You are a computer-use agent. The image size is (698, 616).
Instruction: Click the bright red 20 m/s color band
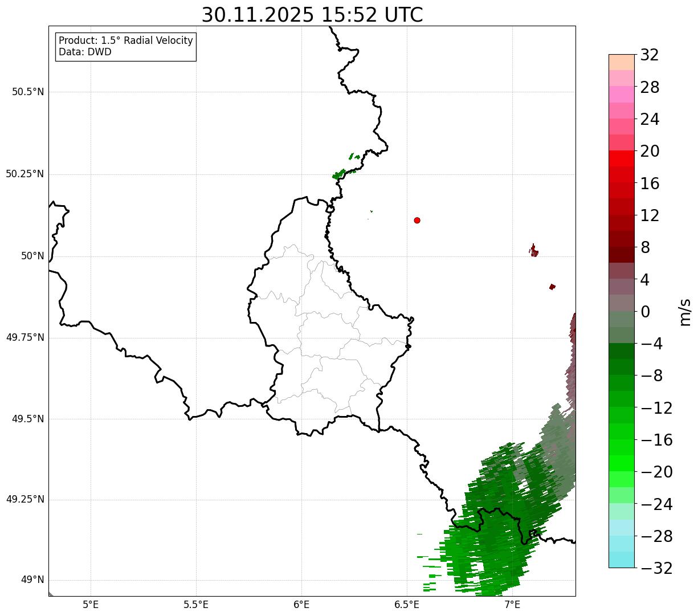point(622,158)
